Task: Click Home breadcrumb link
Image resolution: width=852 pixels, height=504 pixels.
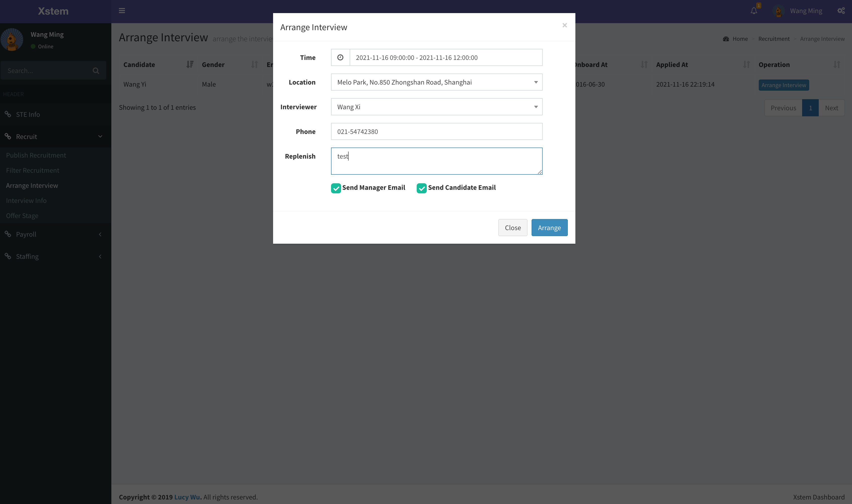Action: pyautogui.click(x=740, y=39)
